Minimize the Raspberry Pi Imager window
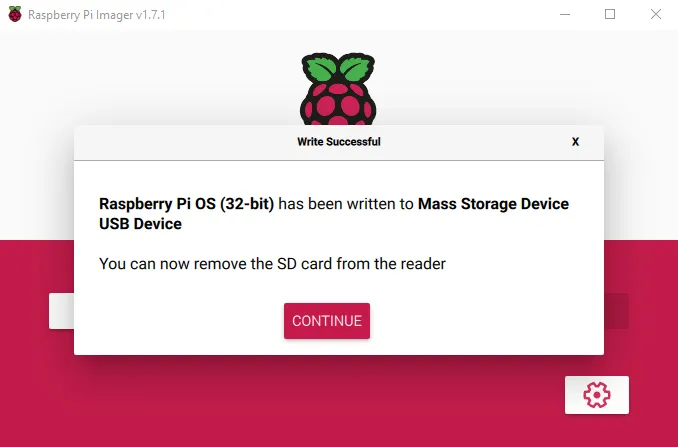Screen dimensions: 678x447 565,14
